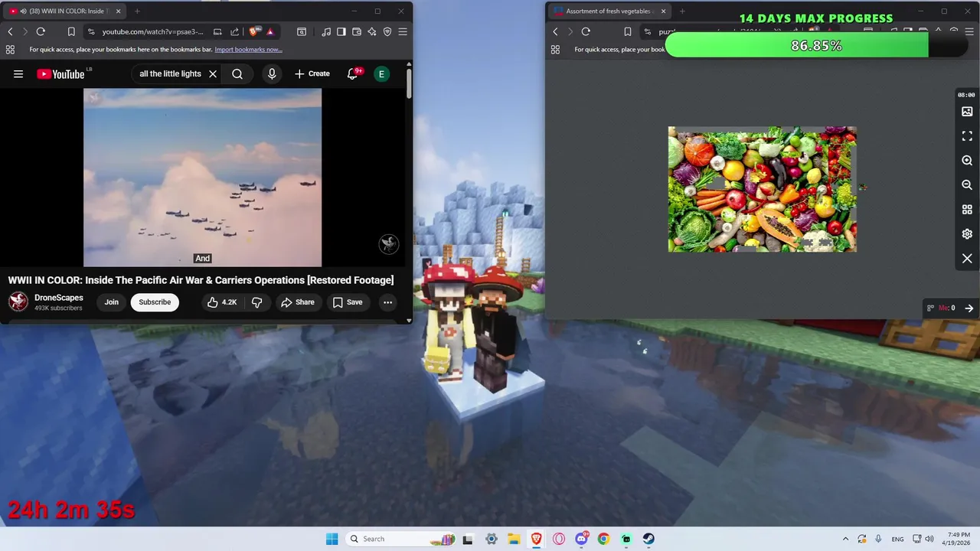
Task: Close the Assortment of fresh vegetables tab
Action: pos(664,11)
